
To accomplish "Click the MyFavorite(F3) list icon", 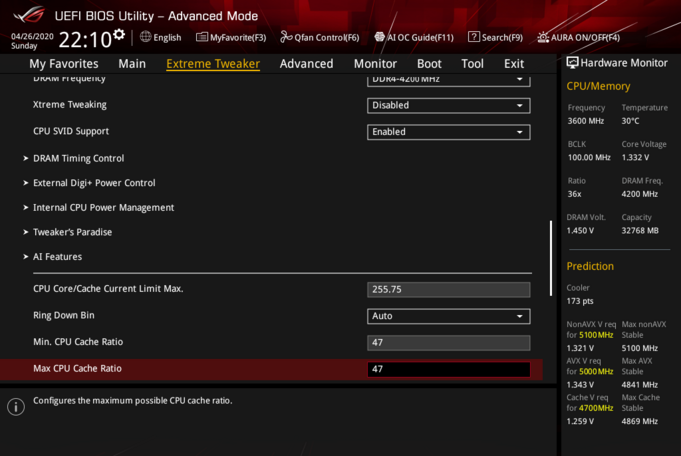I will tap(202, 37).
